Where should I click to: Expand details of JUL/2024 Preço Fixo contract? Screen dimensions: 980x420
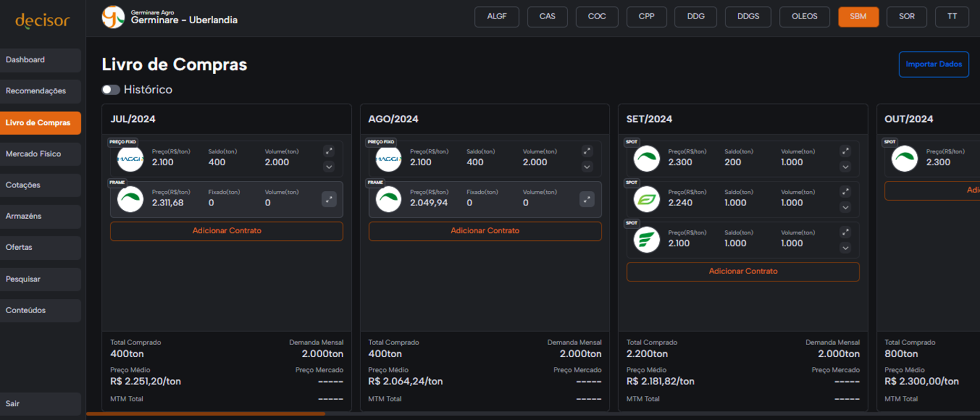click(329, 167)
